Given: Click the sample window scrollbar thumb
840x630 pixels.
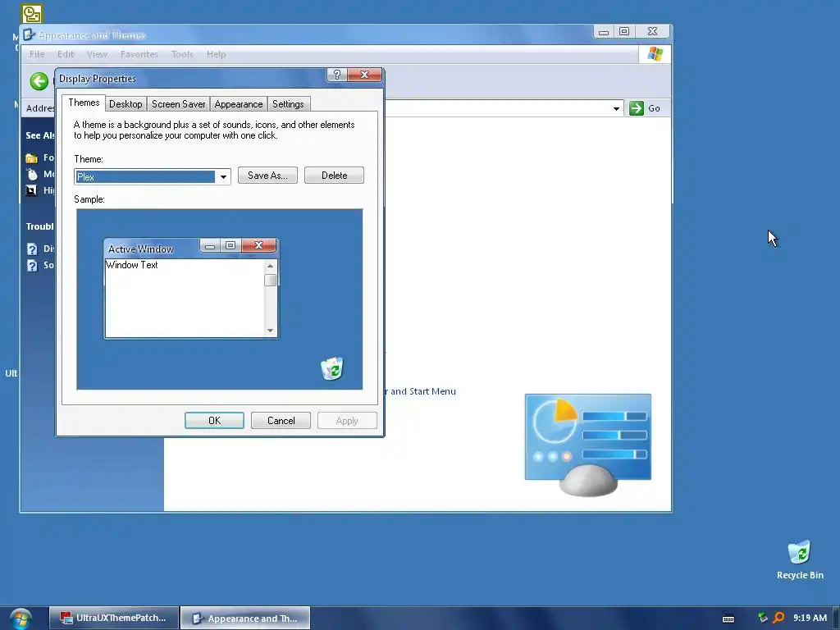Looking at the screenshot, I should point(271,281).
